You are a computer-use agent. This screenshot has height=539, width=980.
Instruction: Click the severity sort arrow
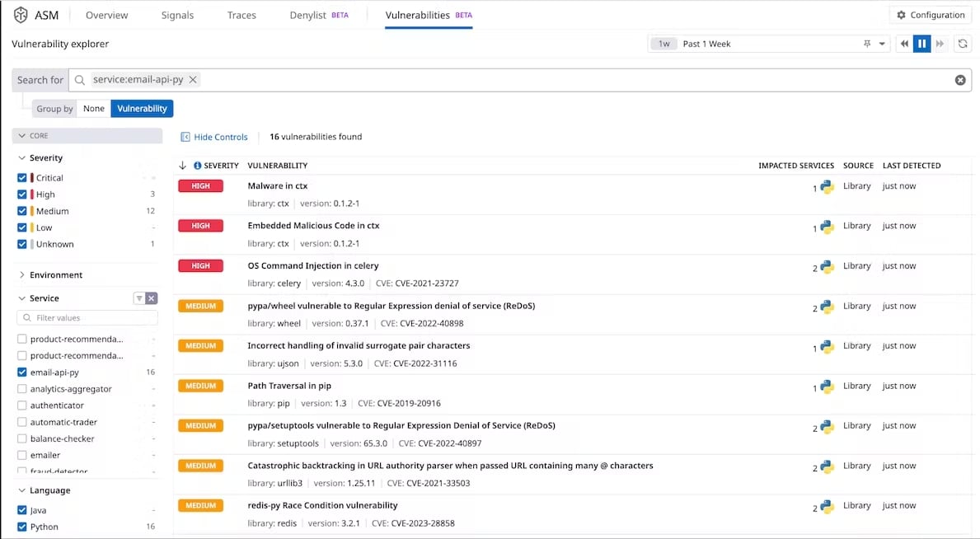click(x=182, y=165)
